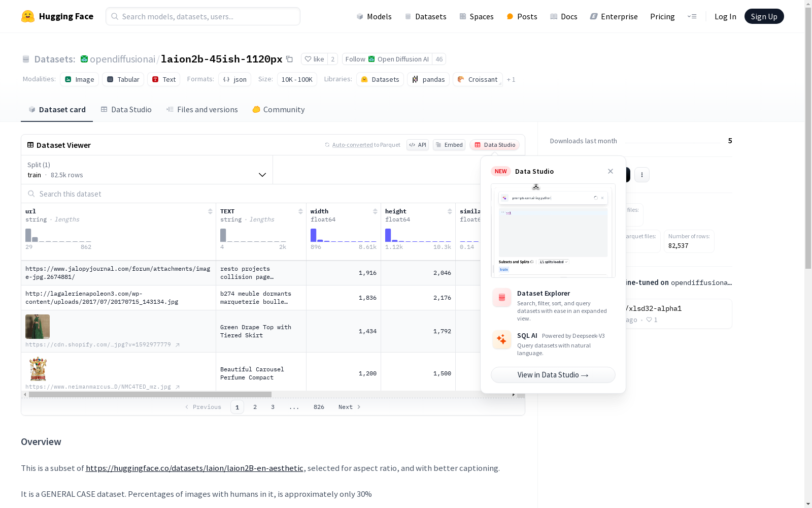The image size is (812, 508).
Task: Go to the Next page of rows
Action: coord(350,407)
